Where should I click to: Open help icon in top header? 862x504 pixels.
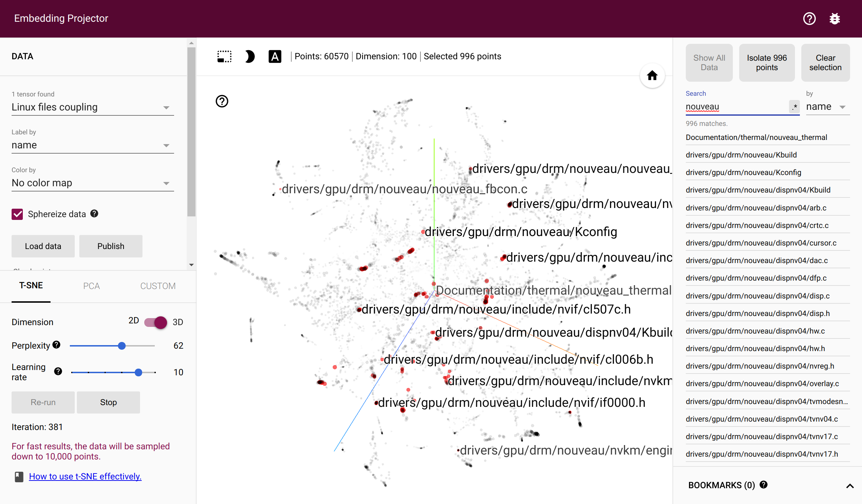pyautogui.click(x=809, y=19)
